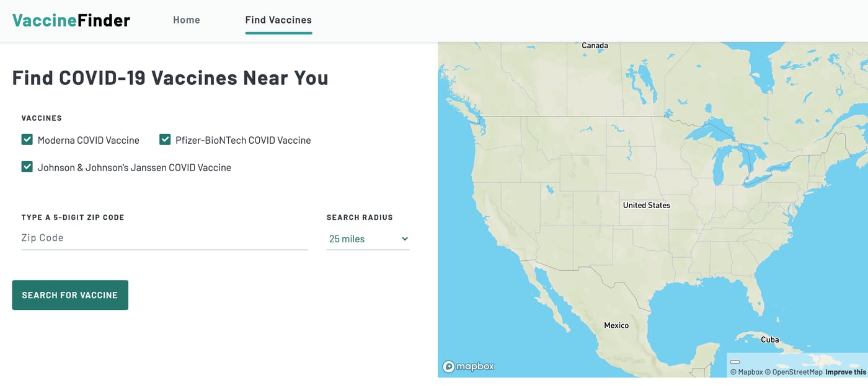Focus the Zip Code input field
The width and height of the screenshot is (868, 386).
164,238
